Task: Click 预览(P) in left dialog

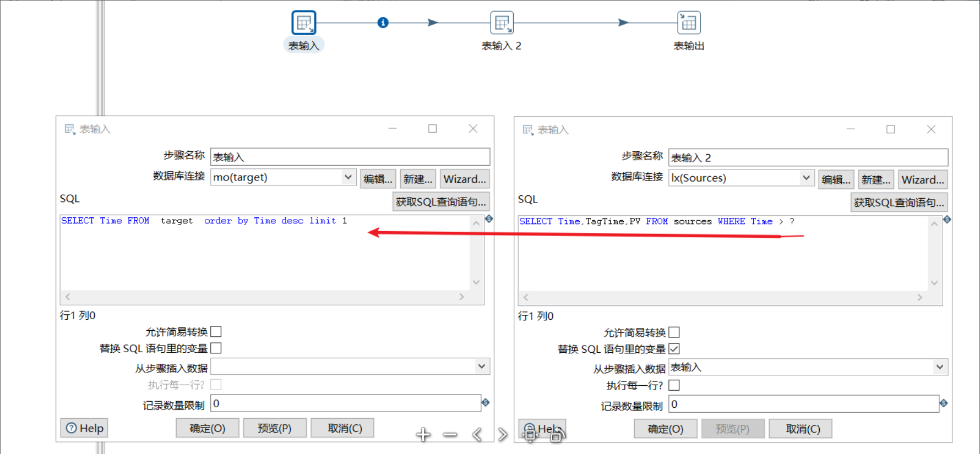Action: pos(275,428)
